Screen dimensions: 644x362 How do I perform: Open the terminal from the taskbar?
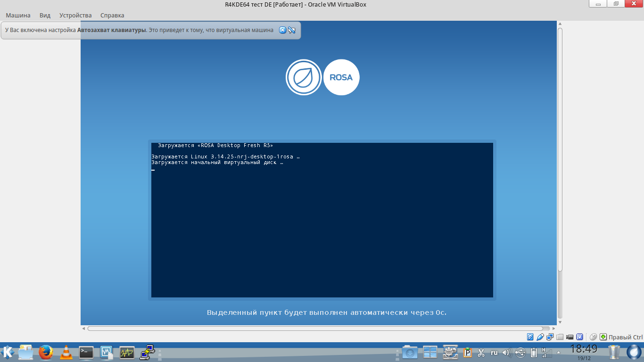(86, 352)
